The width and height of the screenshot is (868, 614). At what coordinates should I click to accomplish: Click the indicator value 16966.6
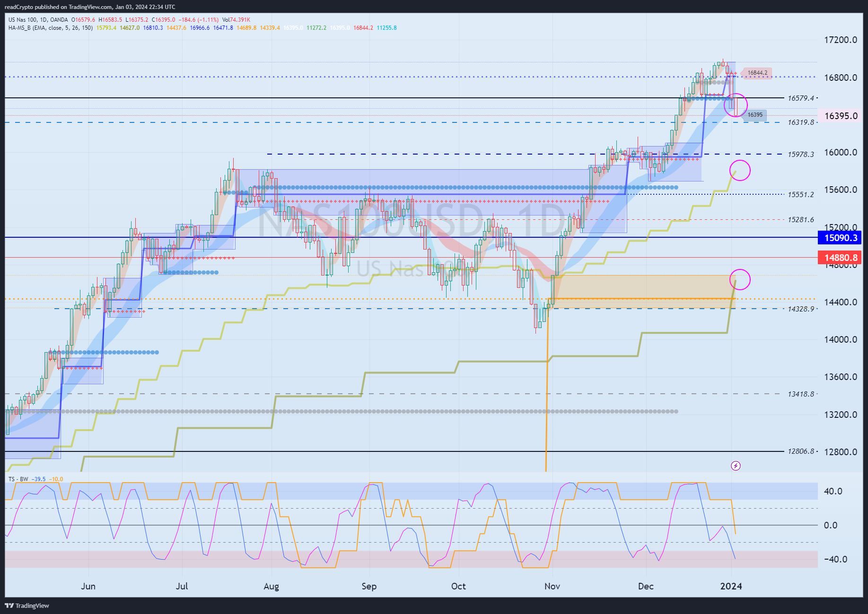[x=200, y=28]
